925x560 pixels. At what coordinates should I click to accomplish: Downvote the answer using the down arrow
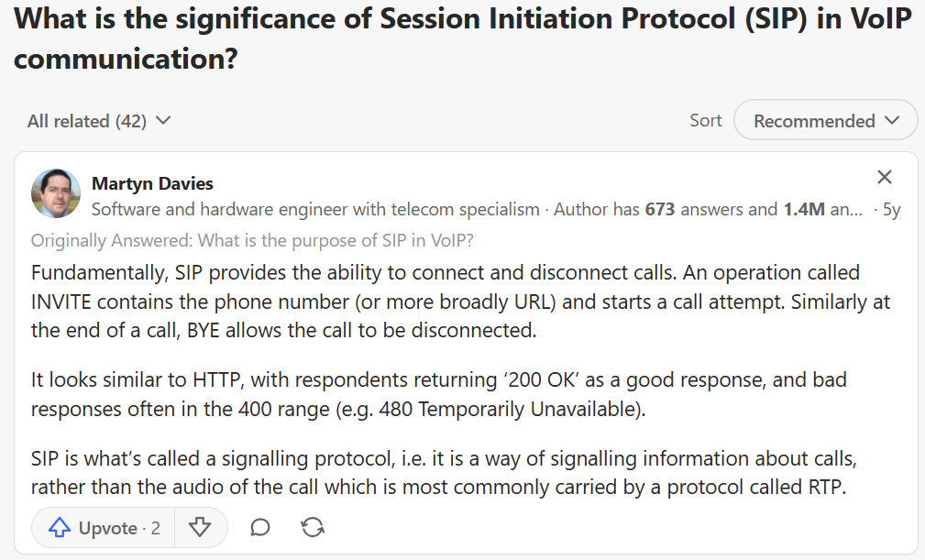[200, 528]
